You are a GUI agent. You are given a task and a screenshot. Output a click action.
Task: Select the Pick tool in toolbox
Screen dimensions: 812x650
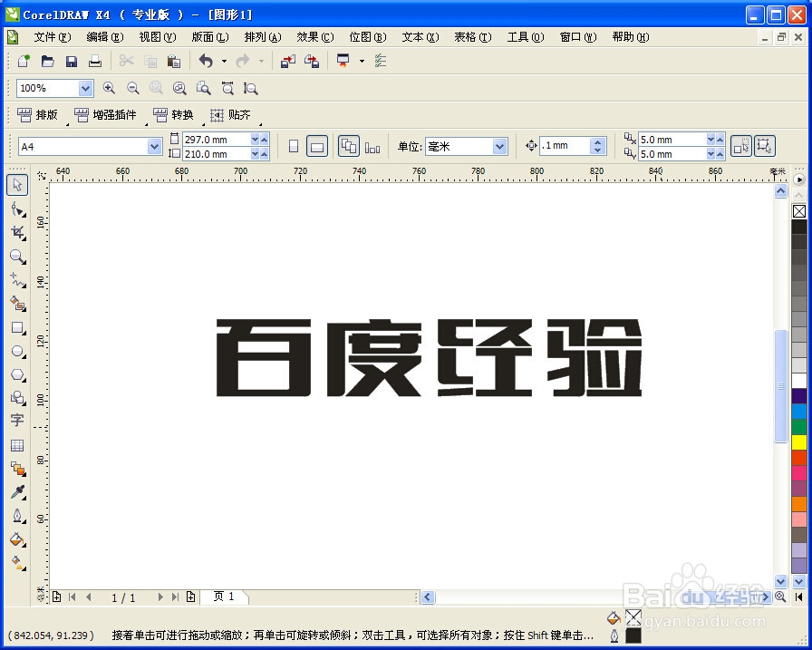pos(17,185)
